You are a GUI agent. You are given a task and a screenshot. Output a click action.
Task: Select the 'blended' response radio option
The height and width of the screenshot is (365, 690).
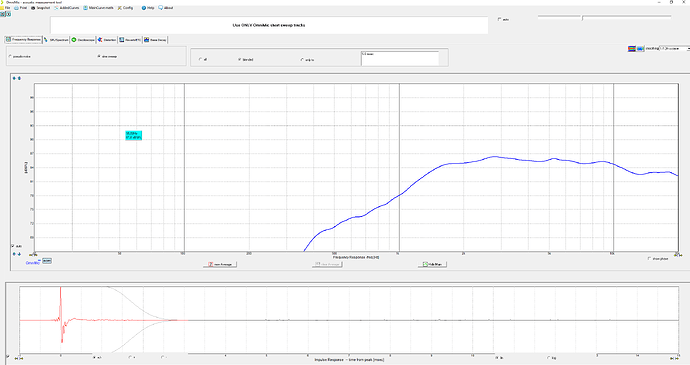tap(246, 59)
